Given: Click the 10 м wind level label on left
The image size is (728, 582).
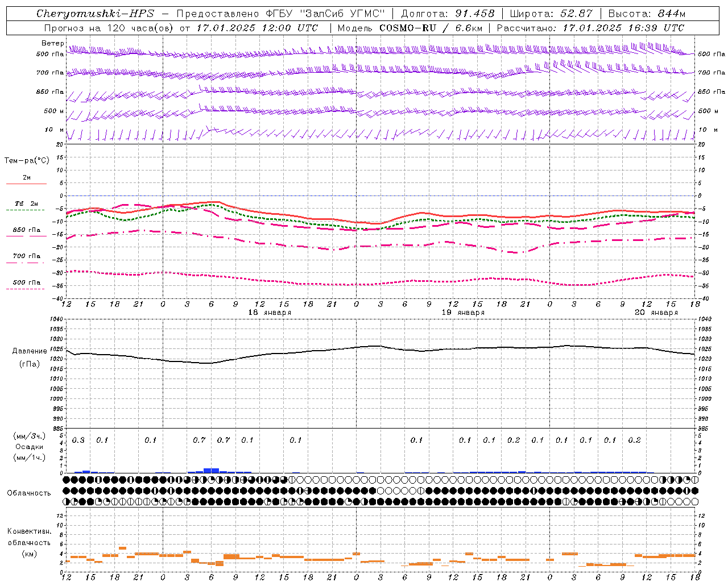Looking at the screenshot, I should pyautogui.click(x=54, y=130).
